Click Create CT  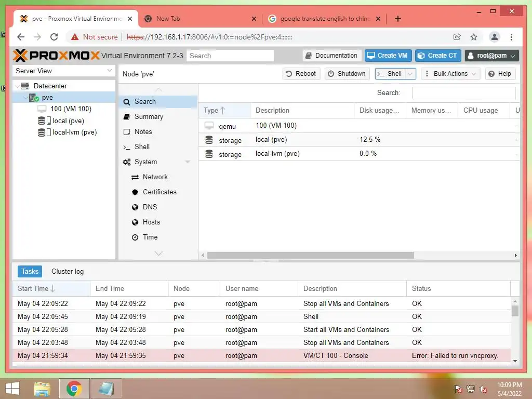[x=437, y=55]
